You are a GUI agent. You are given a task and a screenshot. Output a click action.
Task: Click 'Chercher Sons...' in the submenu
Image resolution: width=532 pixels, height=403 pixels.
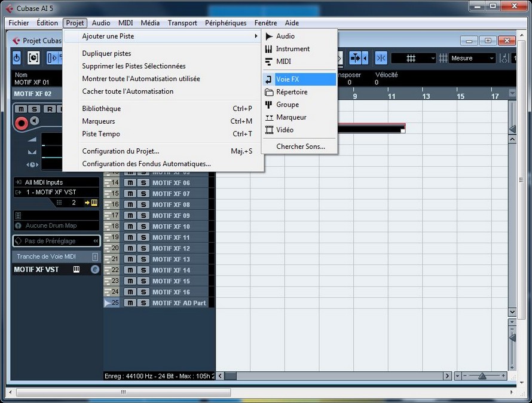pos(300,146)
